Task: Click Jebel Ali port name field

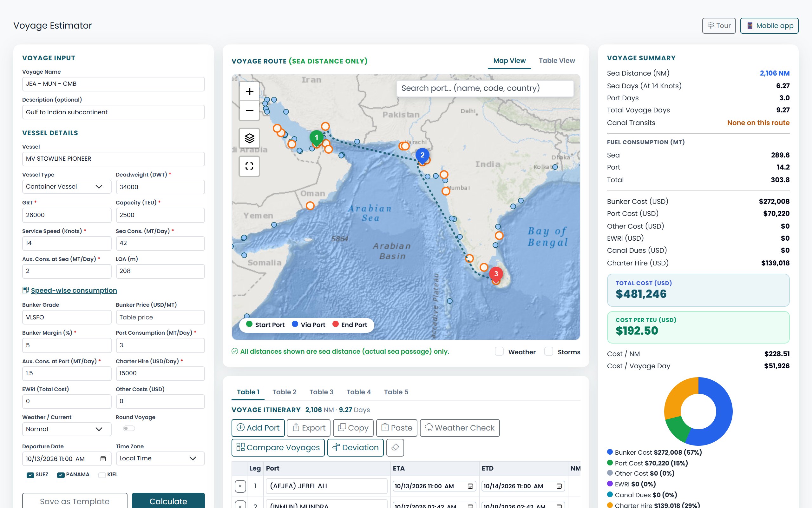Action: coord(326,486)
